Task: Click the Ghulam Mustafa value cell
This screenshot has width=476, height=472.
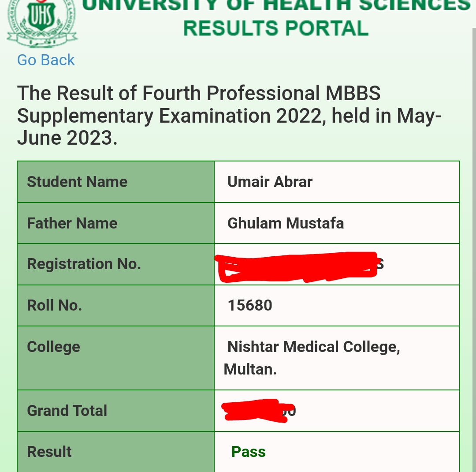Action: 337,223
